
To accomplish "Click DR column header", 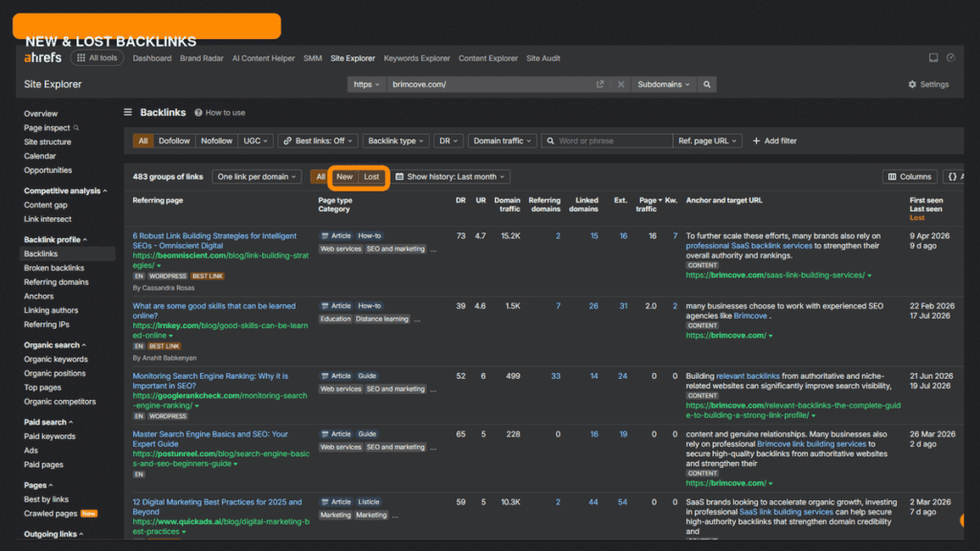I will click(460, 201).
